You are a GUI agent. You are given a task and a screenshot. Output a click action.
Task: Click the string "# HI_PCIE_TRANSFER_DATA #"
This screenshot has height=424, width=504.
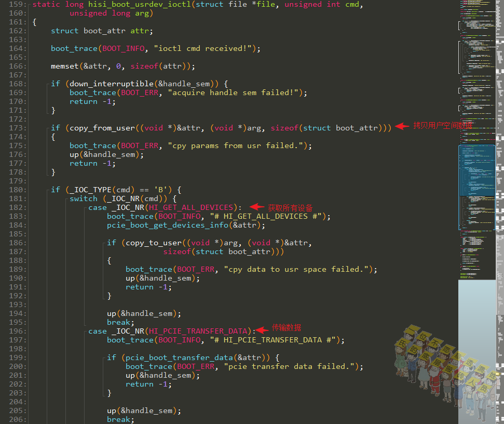coord(273,340)
